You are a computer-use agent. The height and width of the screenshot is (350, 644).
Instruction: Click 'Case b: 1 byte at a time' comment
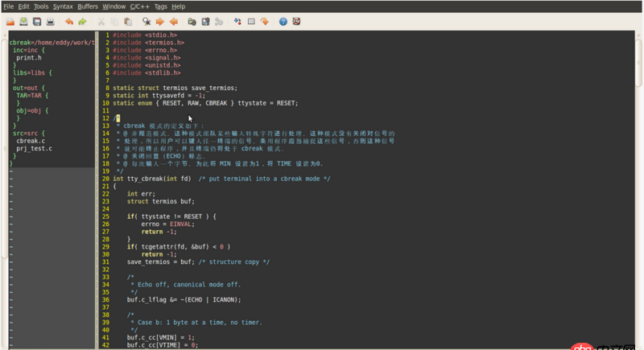pyautogui.click(x=200, y=323)
